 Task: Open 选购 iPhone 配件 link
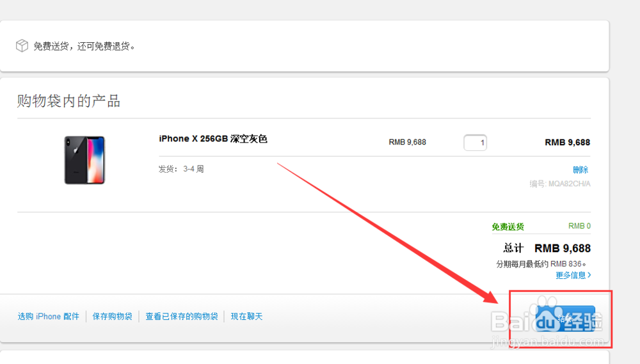click(49, 316)
